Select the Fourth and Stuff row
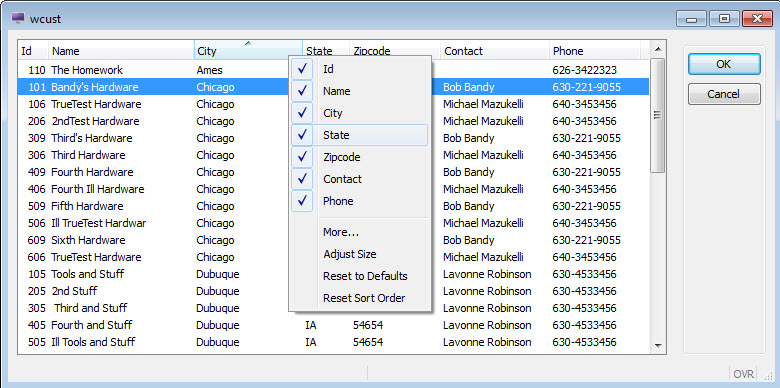Viewport: 780px width, 388px height. [x=333, y=325]
